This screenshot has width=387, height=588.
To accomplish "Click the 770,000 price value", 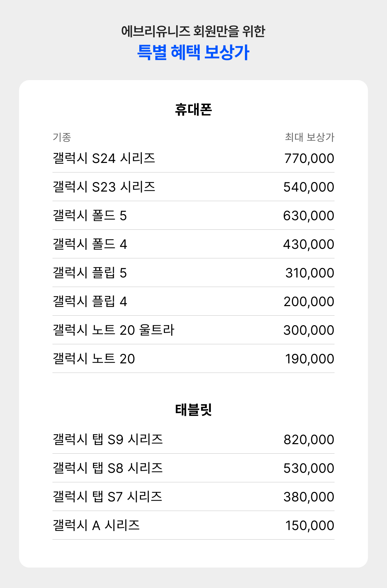I will click(x=309, y=159).
